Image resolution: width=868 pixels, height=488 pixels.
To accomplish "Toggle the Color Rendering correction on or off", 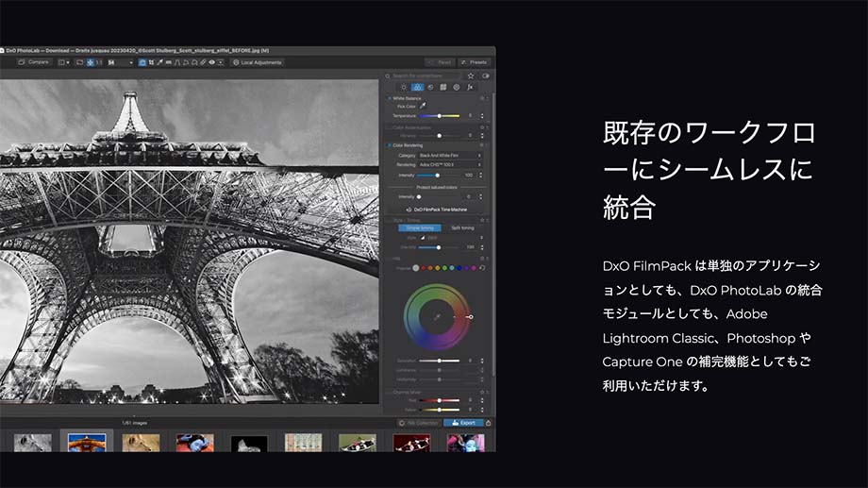I will point(389,145).
